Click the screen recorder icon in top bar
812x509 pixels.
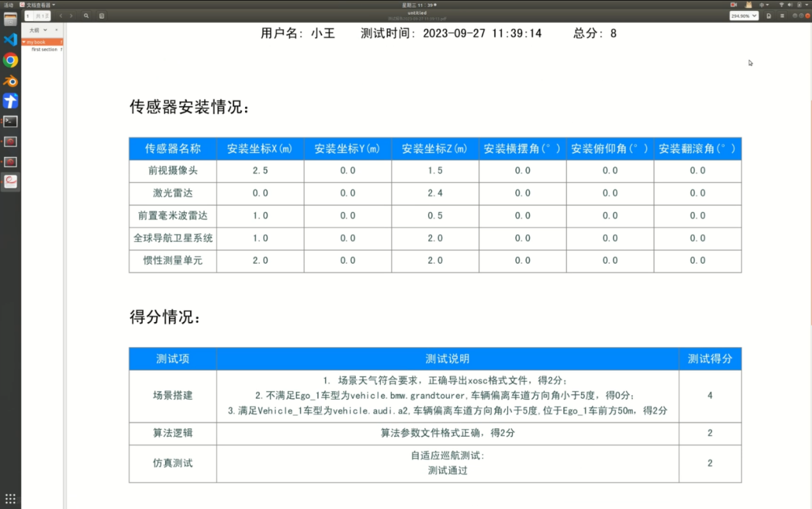coord(733,4)
